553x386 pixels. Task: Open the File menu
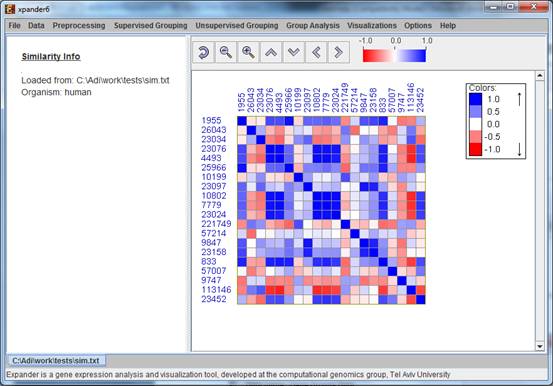pyautogui.click(x=14, y=25)
